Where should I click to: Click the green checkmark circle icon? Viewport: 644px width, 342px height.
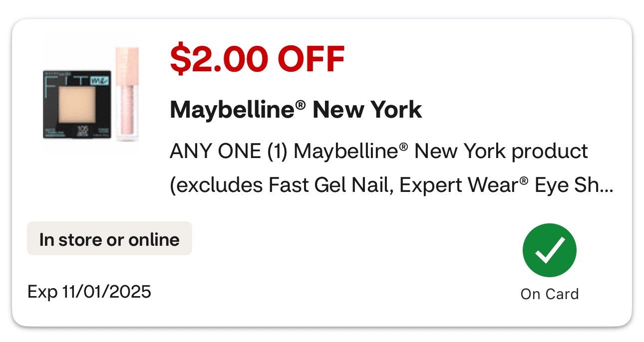[549, 250]
